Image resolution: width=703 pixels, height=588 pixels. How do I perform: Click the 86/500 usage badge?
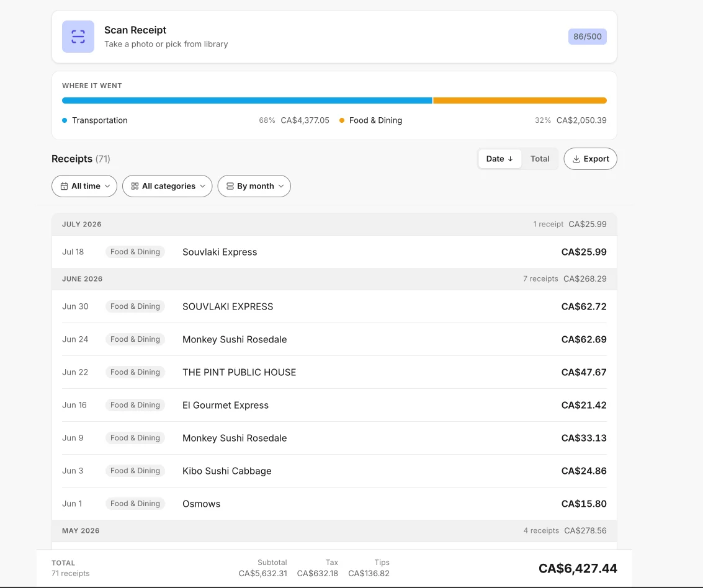click(588, 37)
